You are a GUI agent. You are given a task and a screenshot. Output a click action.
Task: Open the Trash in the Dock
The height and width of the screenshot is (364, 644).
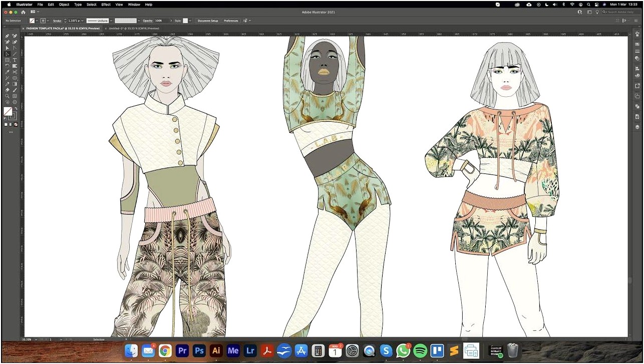pyautogui.click(x=512, y=350)
